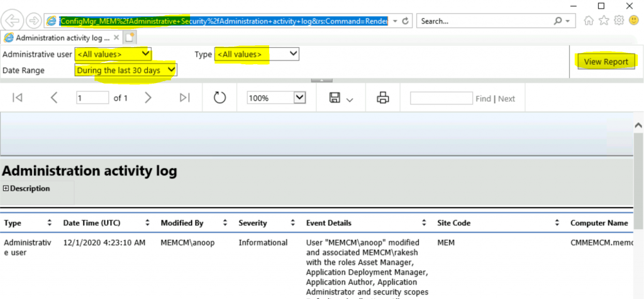Open browser tools gear icon
644x299 pixels.
point(619,20)
